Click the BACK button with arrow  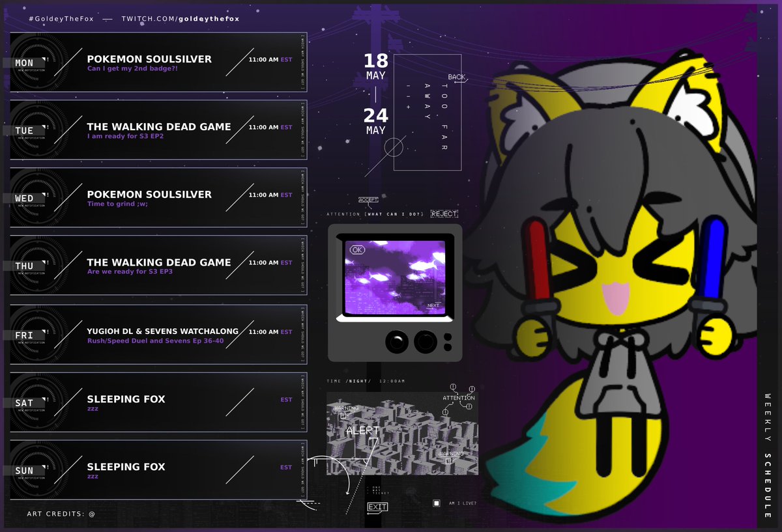[457, 77]
